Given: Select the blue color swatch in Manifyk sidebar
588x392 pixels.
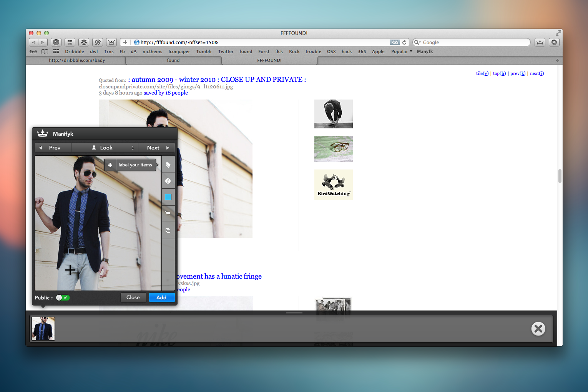Looking at the screenshot, I should click(x=168, y=197).
